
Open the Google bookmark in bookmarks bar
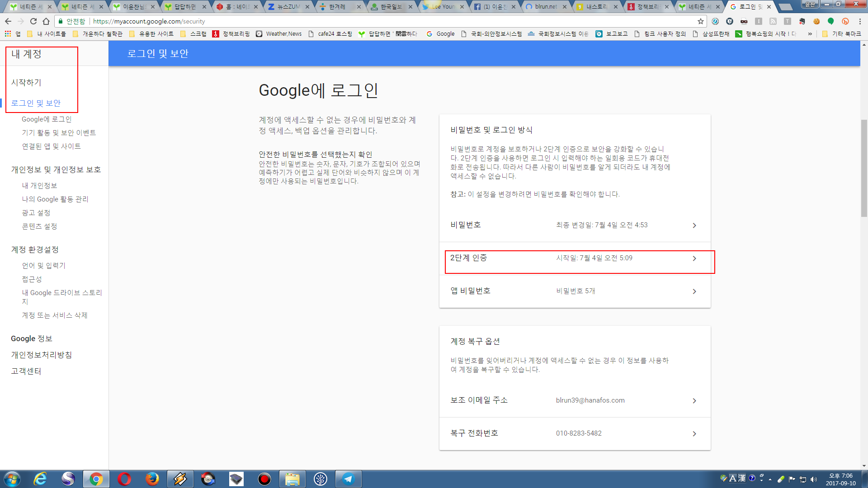click(x=440, y=34)
